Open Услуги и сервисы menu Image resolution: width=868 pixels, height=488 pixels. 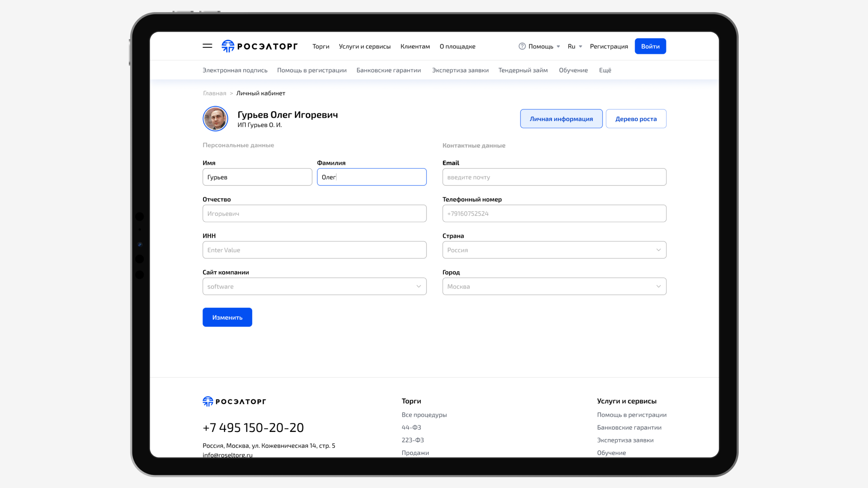tap(364, 46)
